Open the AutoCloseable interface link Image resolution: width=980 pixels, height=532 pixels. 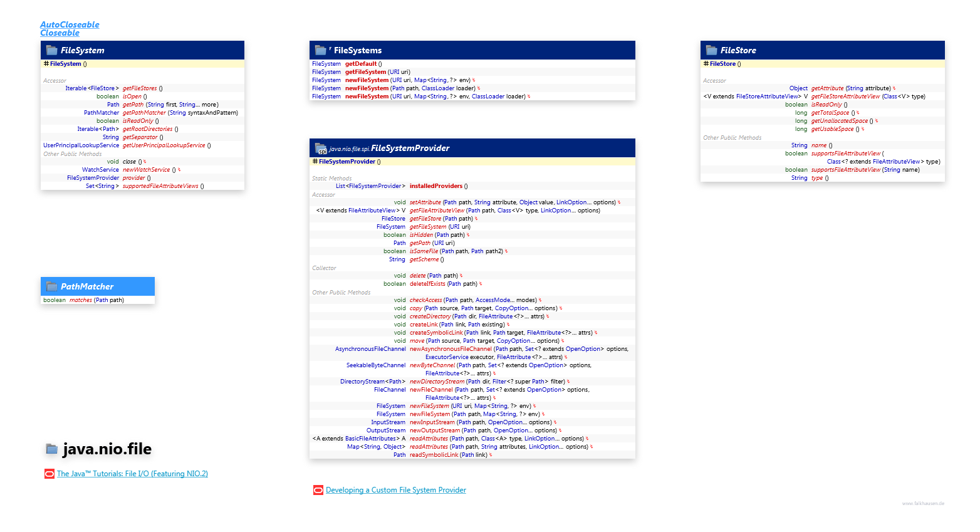pos(70,24)
